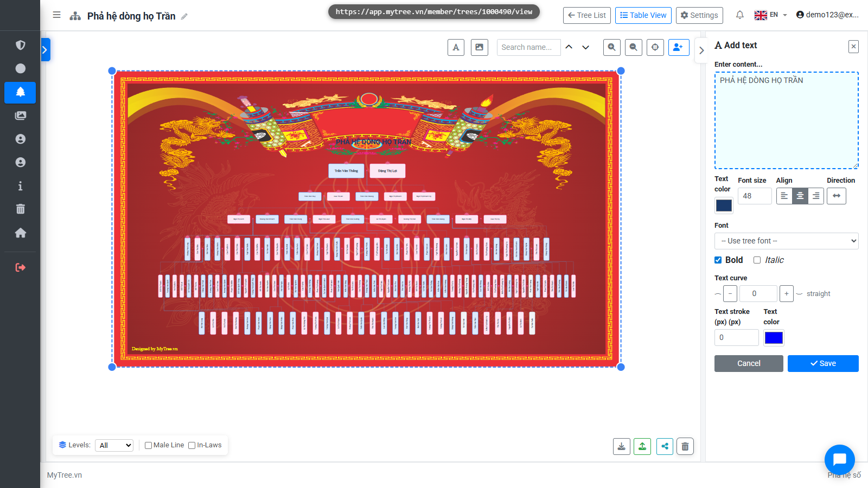Share the family tree
Image resolution: width=868 pixels, height=488 pixels.
665,446
